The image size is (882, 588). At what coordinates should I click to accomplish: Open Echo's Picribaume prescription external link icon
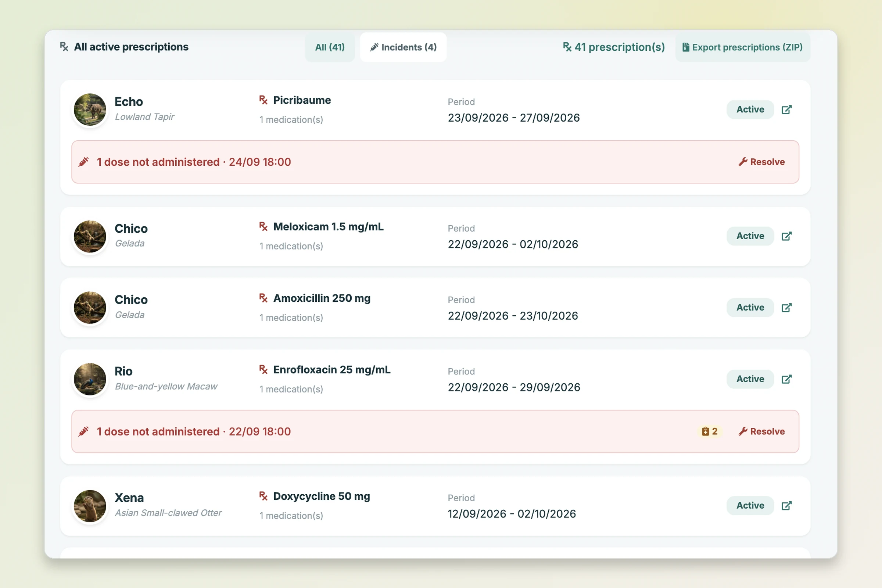(786, 110)
